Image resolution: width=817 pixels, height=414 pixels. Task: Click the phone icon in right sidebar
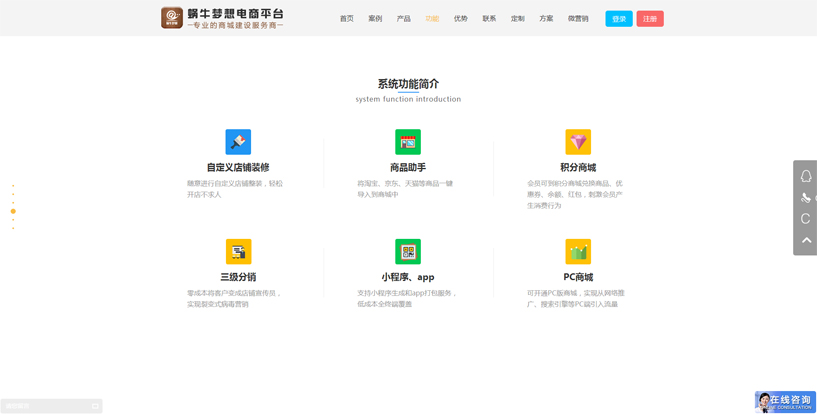click(806, 198)
